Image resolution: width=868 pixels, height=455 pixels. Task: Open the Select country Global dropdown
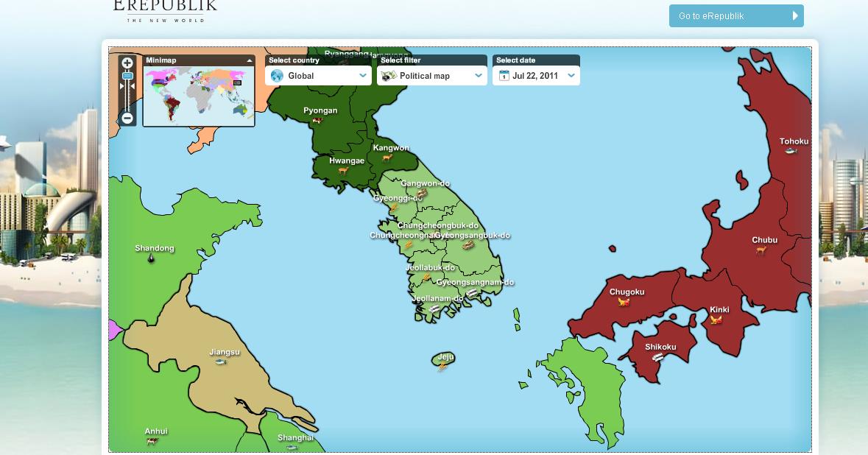pos(318,75)
